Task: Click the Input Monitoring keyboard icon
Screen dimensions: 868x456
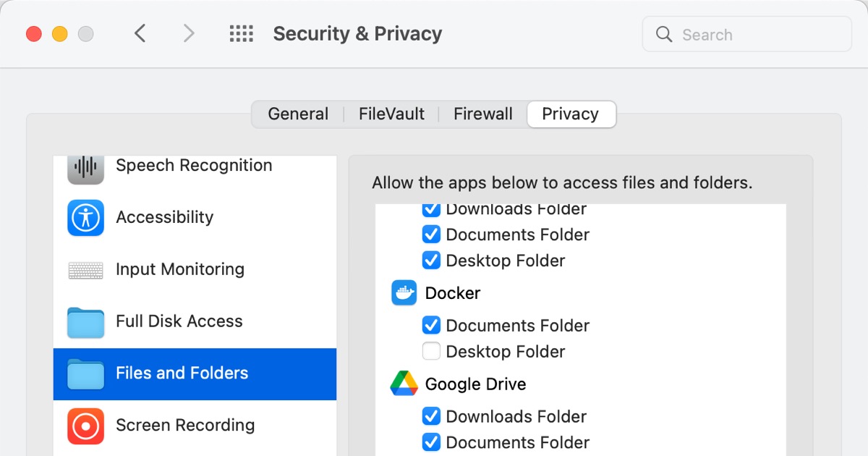Action: (x=86, y=270)
